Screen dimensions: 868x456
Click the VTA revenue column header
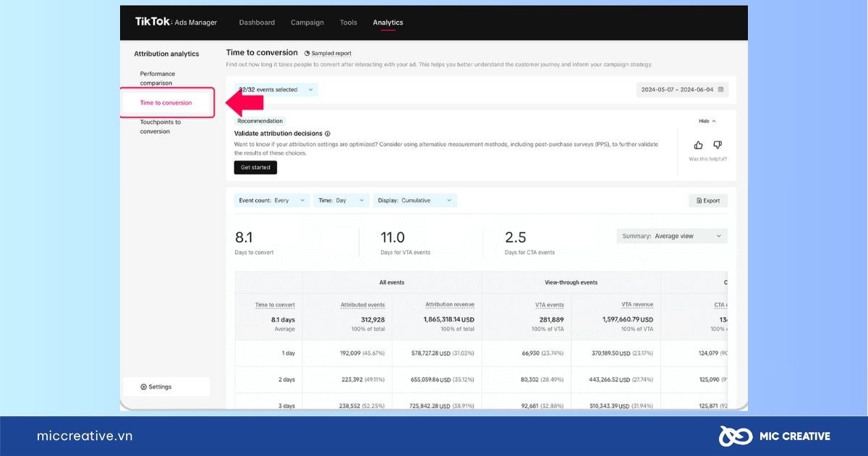637,305
